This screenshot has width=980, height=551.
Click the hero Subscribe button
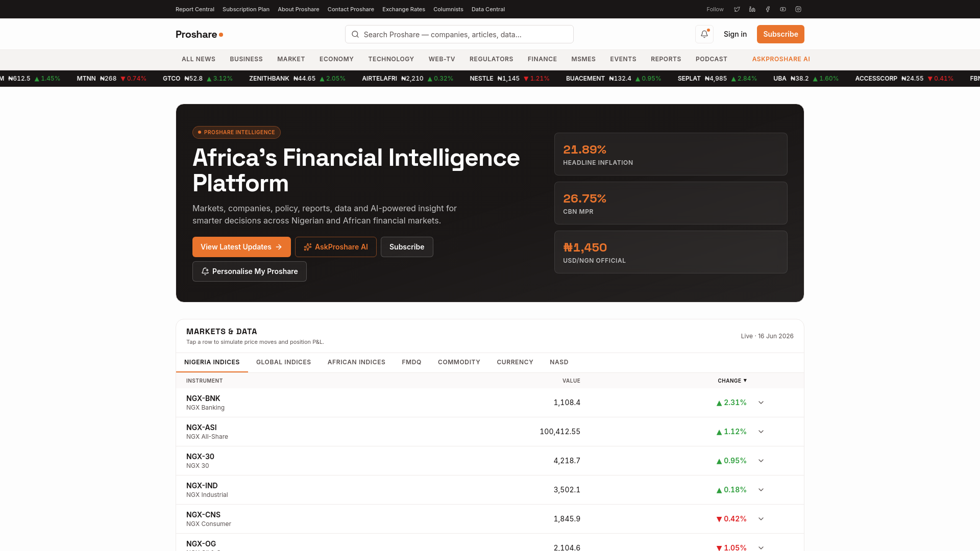tap(407, 247)
